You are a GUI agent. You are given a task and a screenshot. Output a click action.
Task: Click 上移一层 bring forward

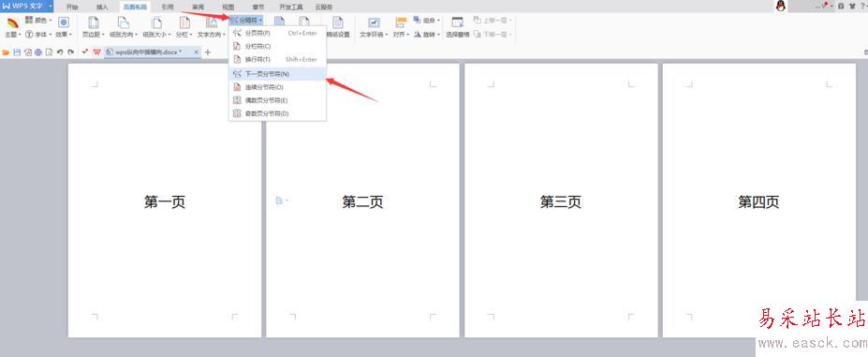pos(493,21)
